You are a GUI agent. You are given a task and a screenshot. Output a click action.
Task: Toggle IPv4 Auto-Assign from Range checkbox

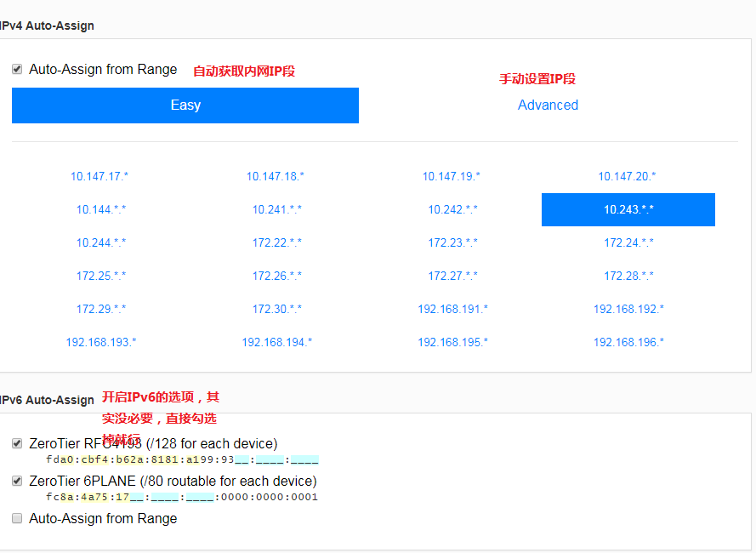pyautogui.click(x=17, y=69)
